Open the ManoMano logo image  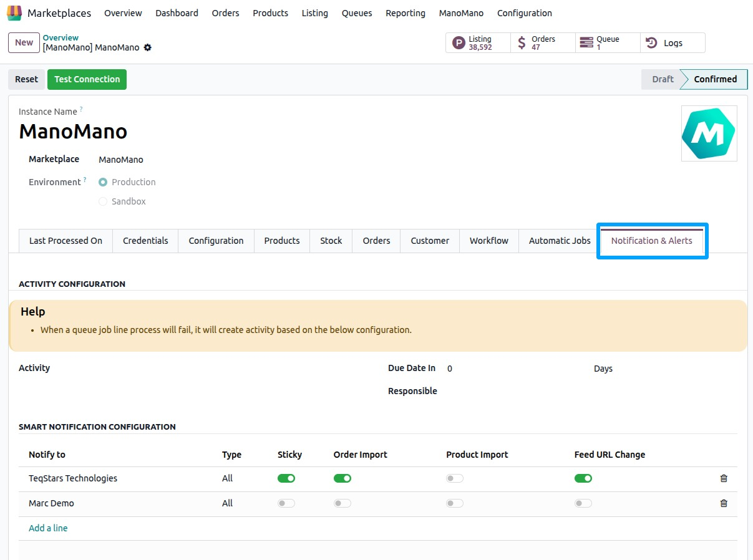point(709,133)
